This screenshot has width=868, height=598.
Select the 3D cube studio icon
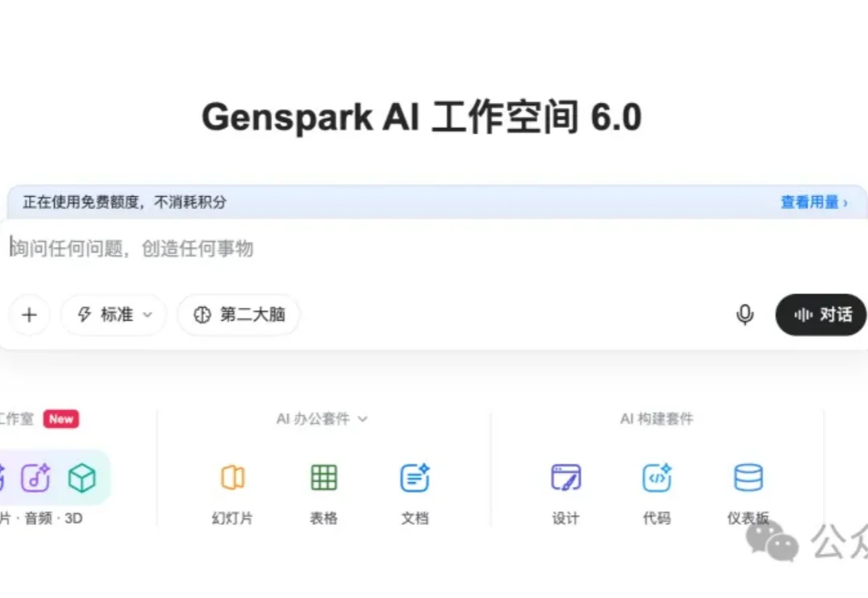82,478
